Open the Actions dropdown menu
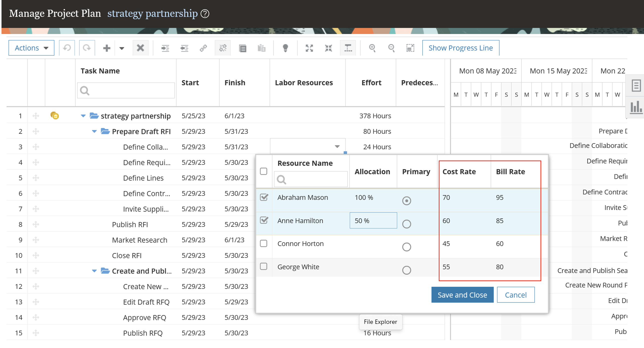 click(31, 48)
